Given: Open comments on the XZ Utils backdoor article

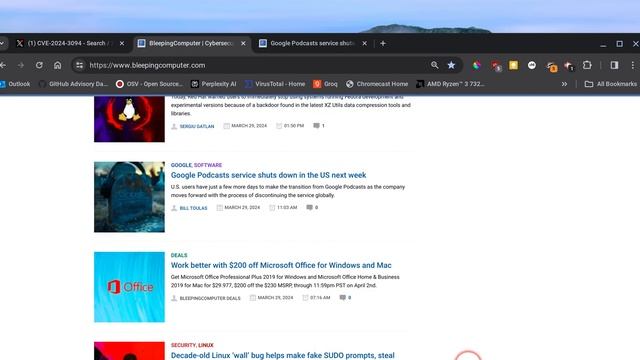Looking at the screenshot, I should click(319, 126).
